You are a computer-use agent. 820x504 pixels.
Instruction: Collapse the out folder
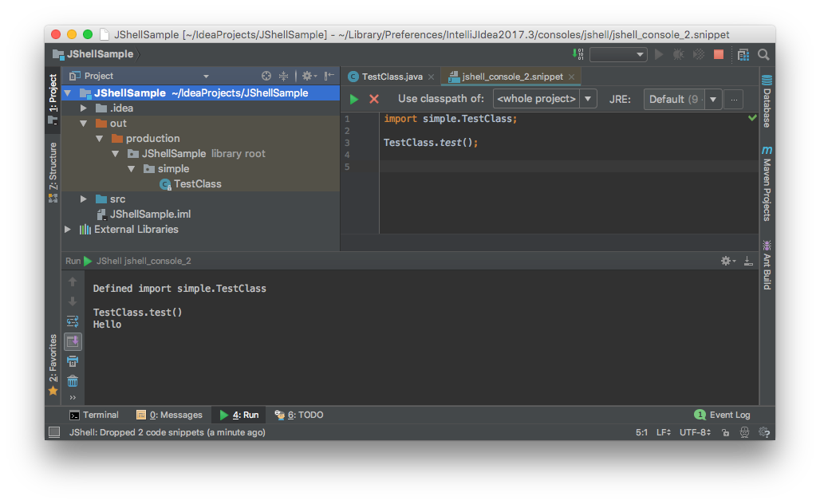coord(84,124)
